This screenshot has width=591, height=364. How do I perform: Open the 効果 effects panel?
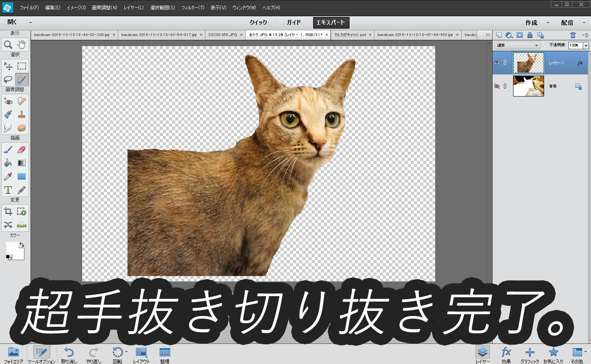506,355
